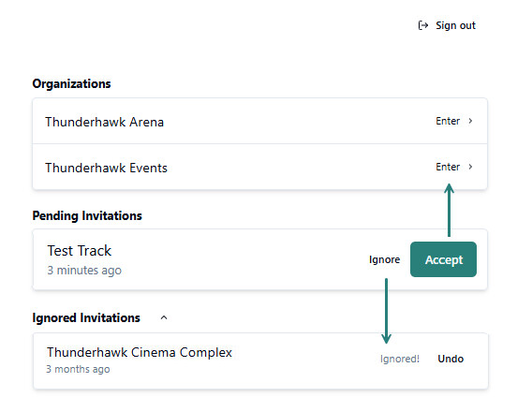Click the Organizations heading
This screenshot has height=397, width=532.
(71, 84)
